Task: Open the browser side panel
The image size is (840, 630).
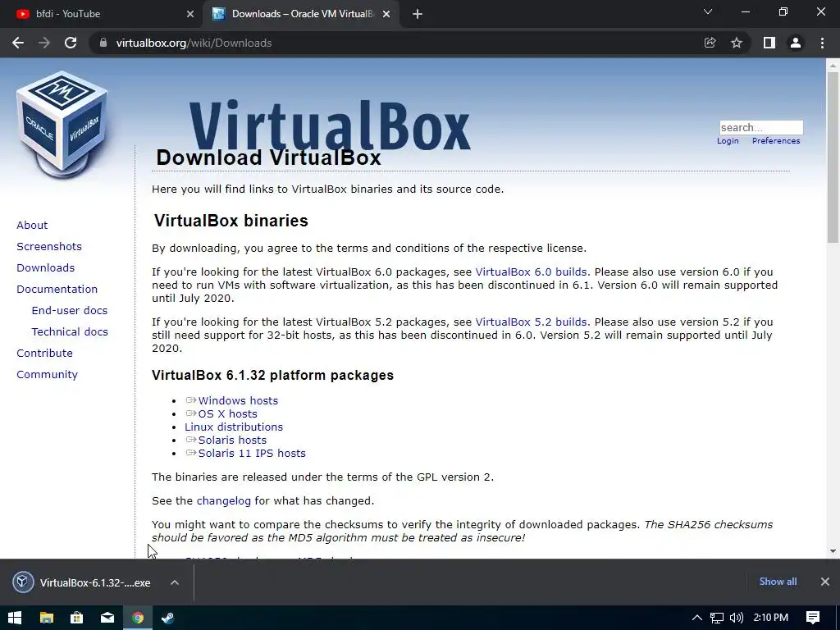Action: click(x=769, y=43)
